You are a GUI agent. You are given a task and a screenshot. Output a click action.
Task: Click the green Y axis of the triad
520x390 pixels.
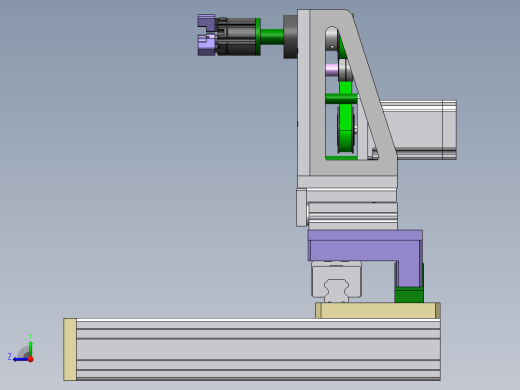[30, 348]
